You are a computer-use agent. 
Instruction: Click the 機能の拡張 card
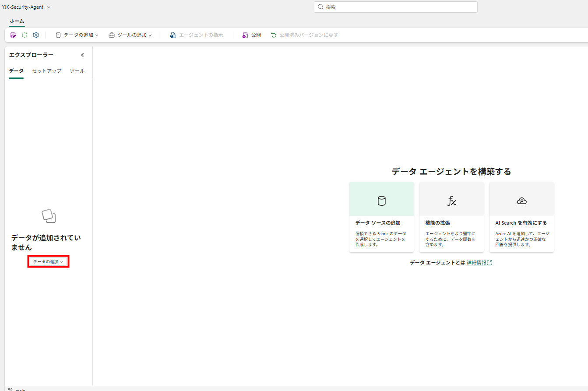(451, 217)
